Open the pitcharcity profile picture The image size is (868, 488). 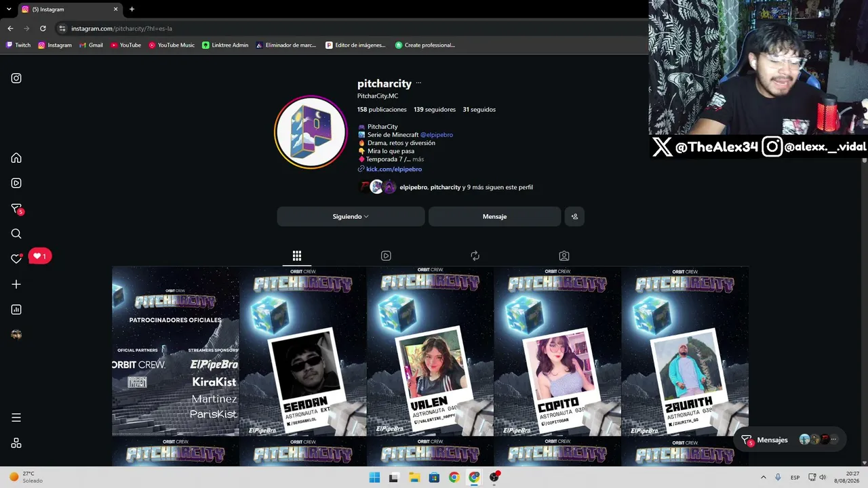(311, 132)
